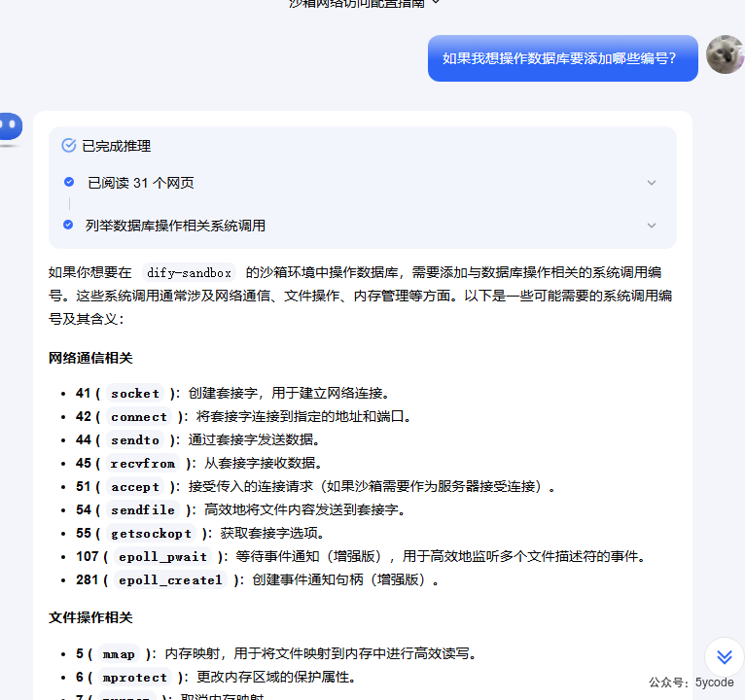The height and width of the screenshot is (700, 745).
Task: Click the 'sendfile' code label
Action: tap(143, 510)
